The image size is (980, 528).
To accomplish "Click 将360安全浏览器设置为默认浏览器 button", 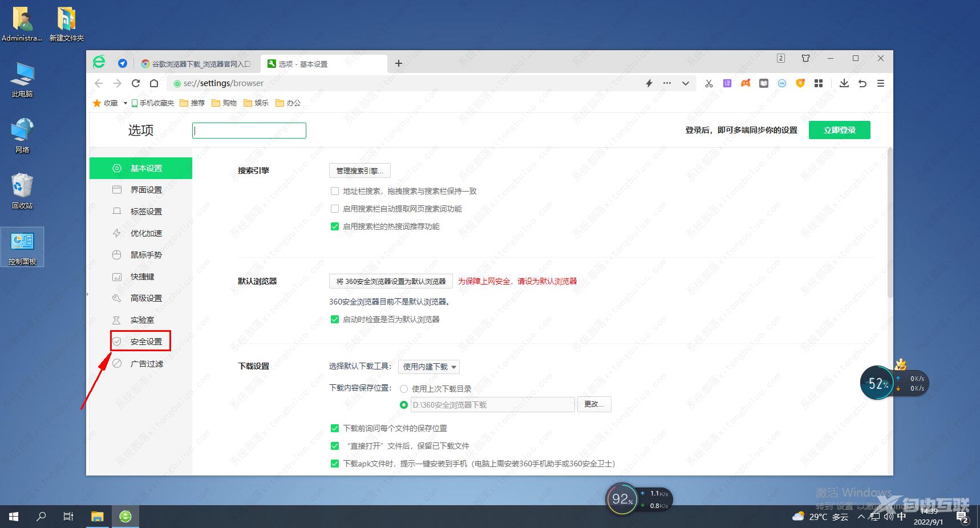I will click(x=391, y=281).
